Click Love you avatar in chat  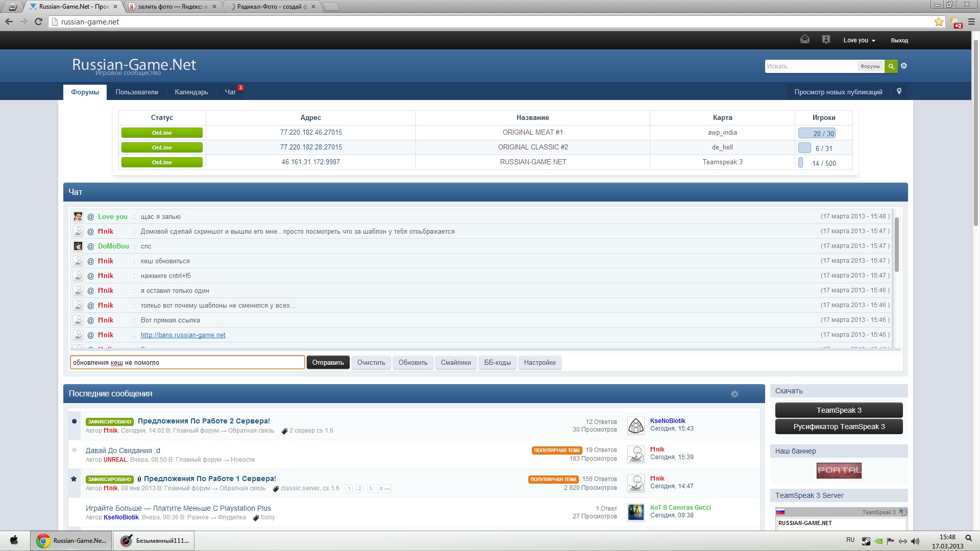pos(78,217)
